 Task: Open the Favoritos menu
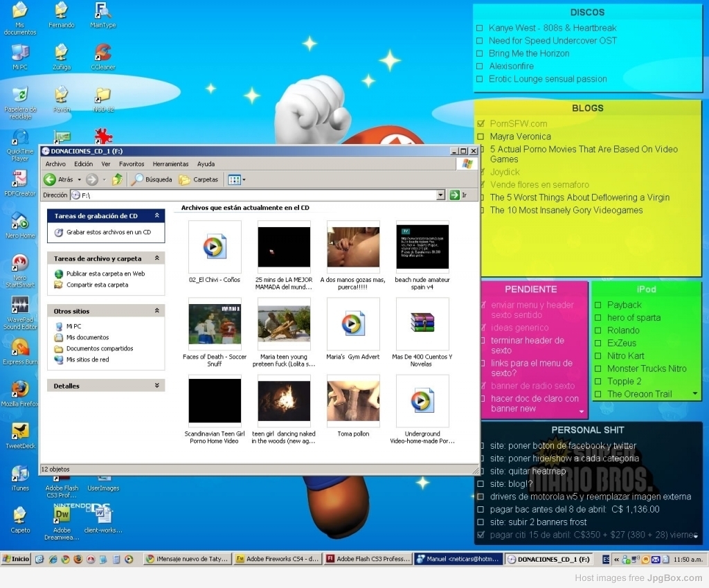pos(132,163)
